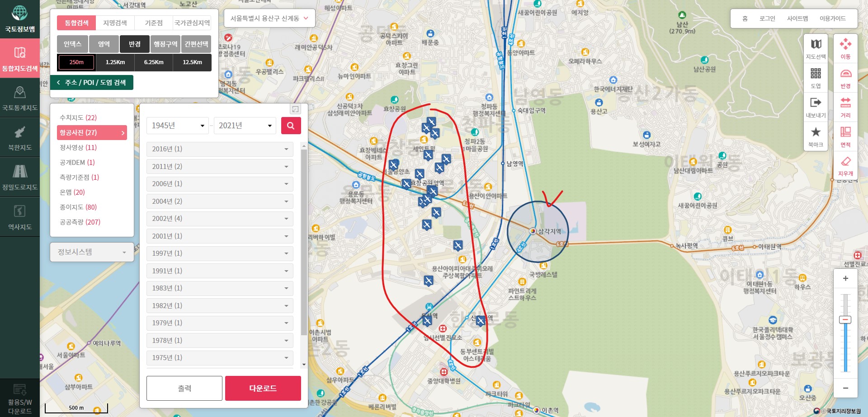Click the aerial photo marker near 효창공원앞역
This screenshot has width=868, height=417.
click(x=406, y=183)
